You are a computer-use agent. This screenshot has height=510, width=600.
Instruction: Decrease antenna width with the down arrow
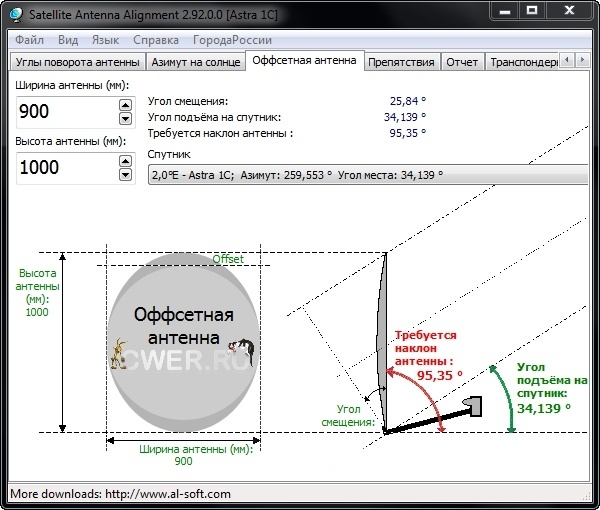[125, 118]
